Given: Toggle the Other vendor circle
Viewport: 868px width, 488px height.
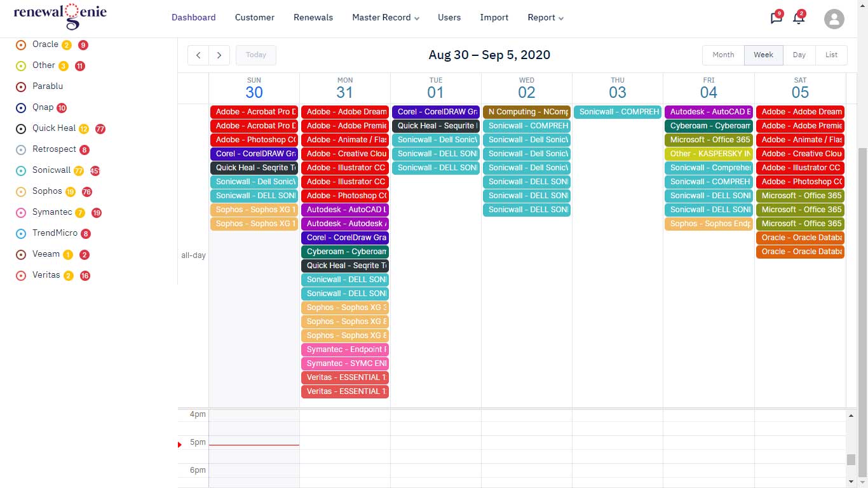Looking at the screenshot, I should pyautogui.click(x=20, y=65).
